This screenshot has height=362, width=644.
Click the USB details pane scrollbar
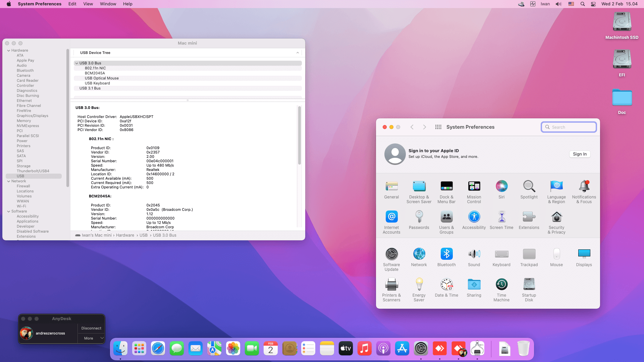click(x=300, y=135)
